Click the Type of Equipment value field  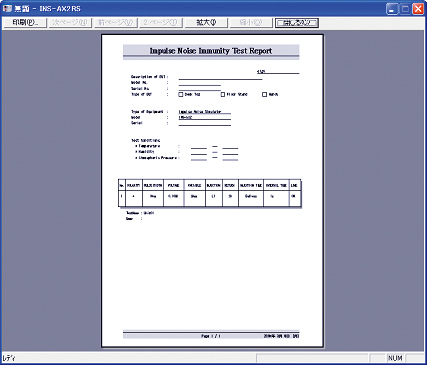coord(205,112)
